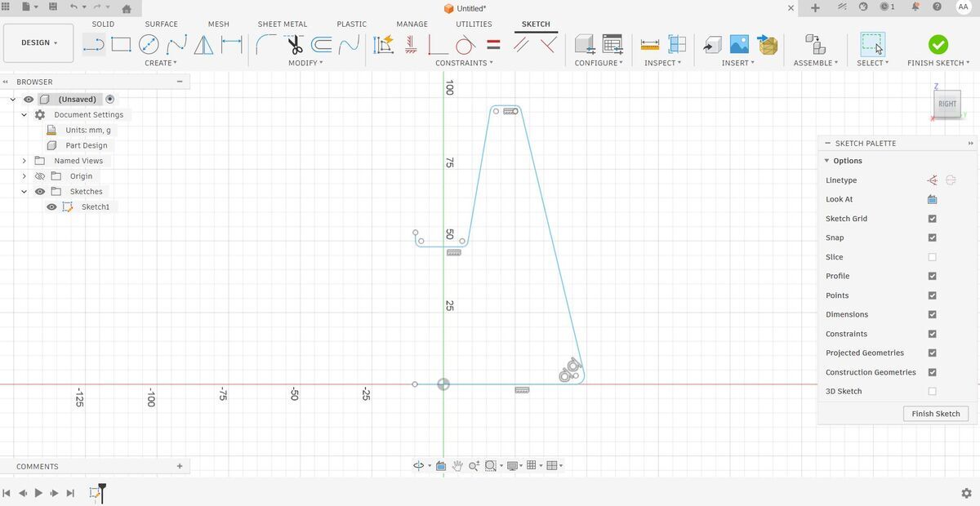This screenshot has width=980, height=506.
Task: Apply the Tangent constraint
Action: click(x=465, y=44)
